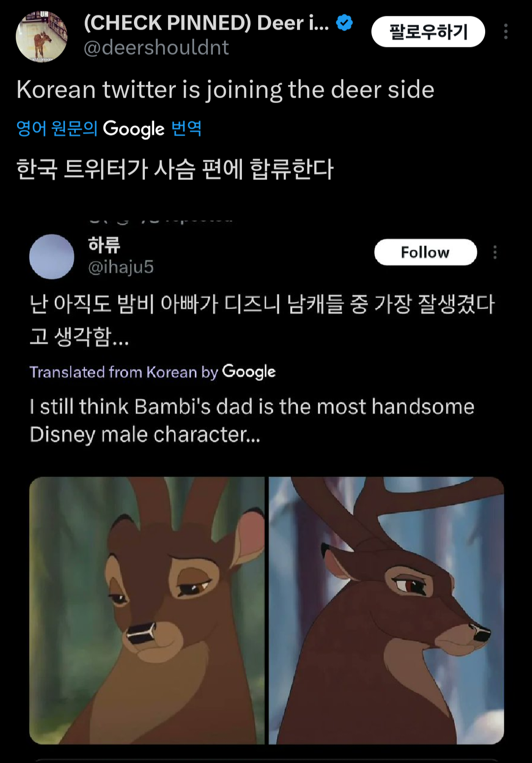532x763 pixels.
Task: Click the blue verified badge
Action: click(344, 23)
